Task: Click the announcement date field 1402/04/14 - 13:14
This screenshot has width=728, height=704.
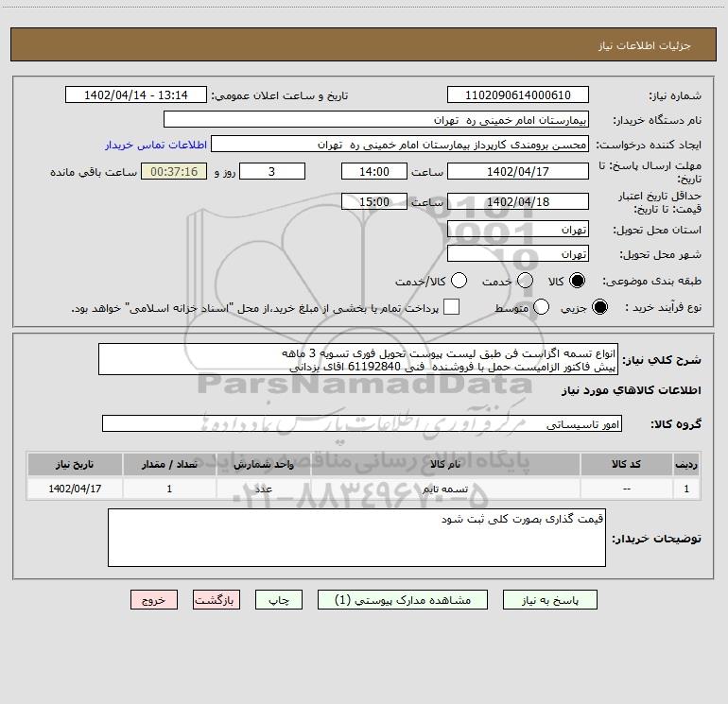Action: [x=136, y=94]
